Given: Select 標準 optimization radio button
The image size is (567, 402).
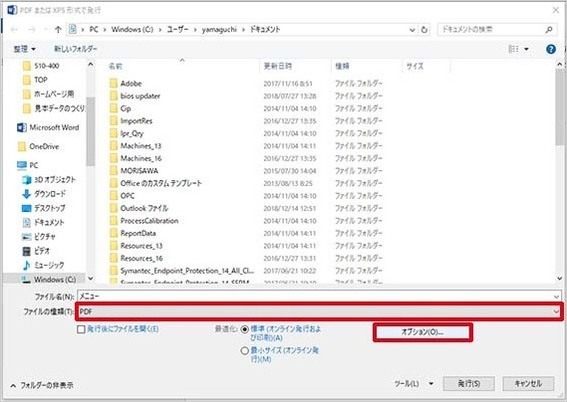Looking at the screenshot, I should click(x=245, y=329).
